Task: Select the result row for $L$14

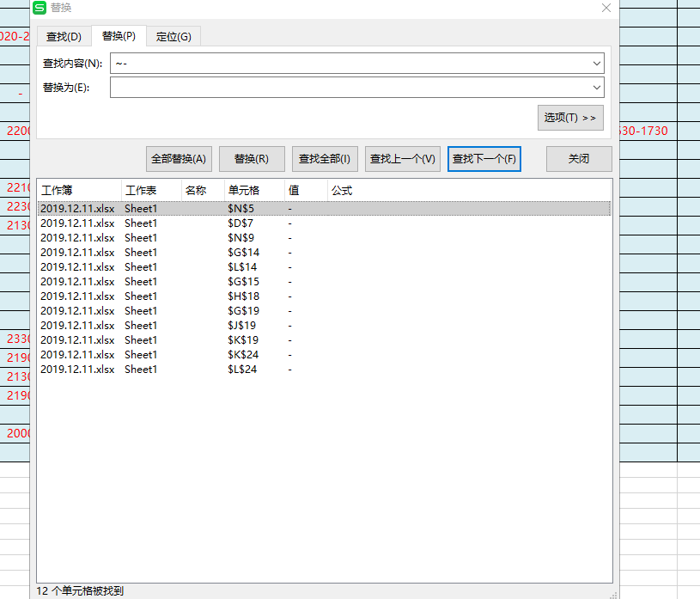Action: tap(325, 267)
